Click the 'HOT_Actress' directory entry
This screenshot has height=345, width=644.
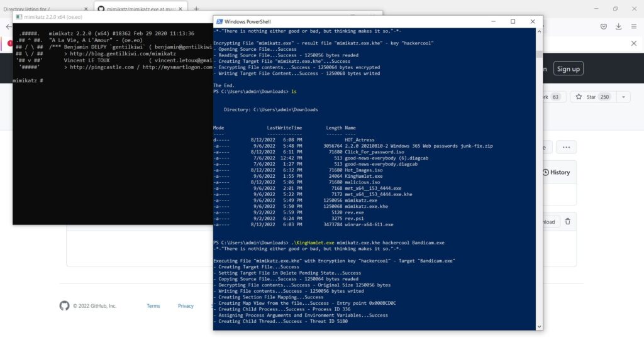[x=359, y=140]
